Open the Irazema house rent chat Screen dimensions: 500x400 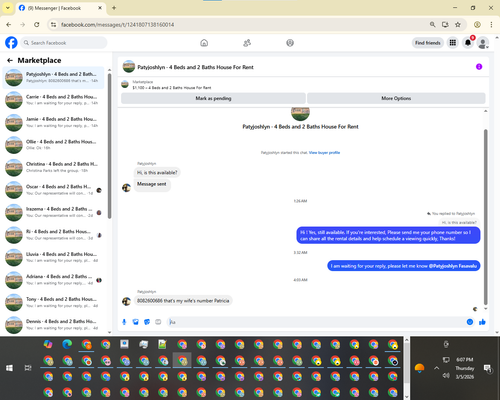click(54, 212)
